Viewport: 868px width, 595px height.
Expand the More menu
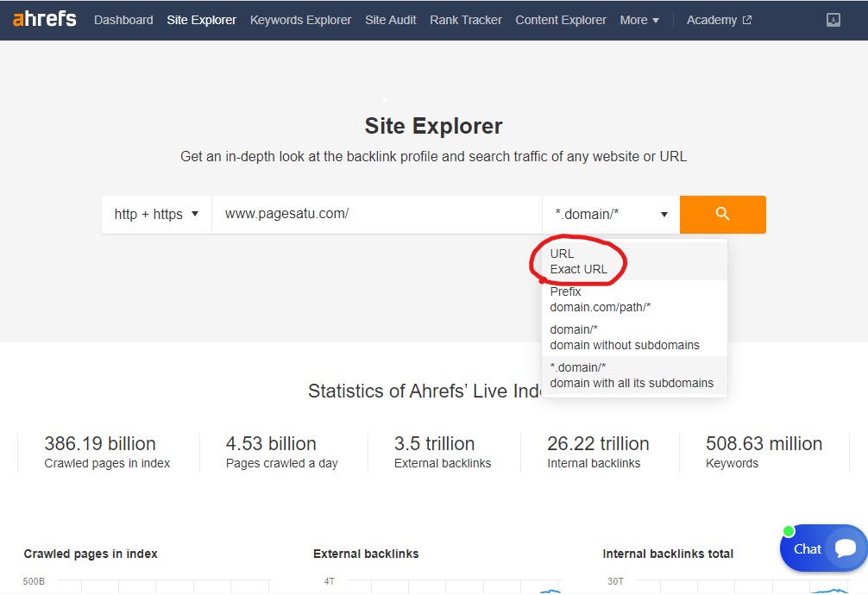click(x=639, y=20)
